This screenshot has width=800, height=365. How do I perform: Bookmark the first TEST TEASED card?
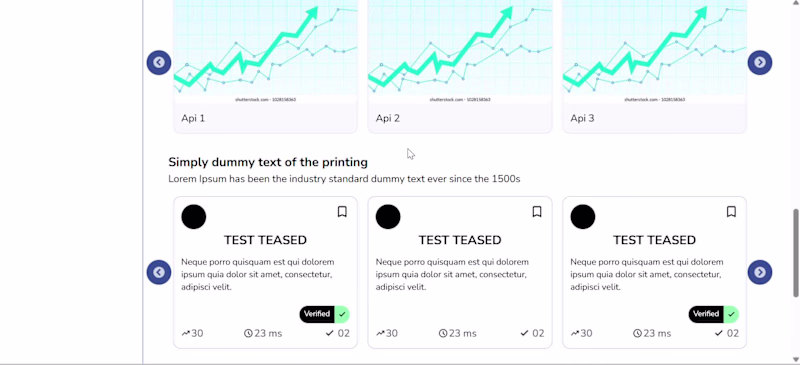point(342,211)
